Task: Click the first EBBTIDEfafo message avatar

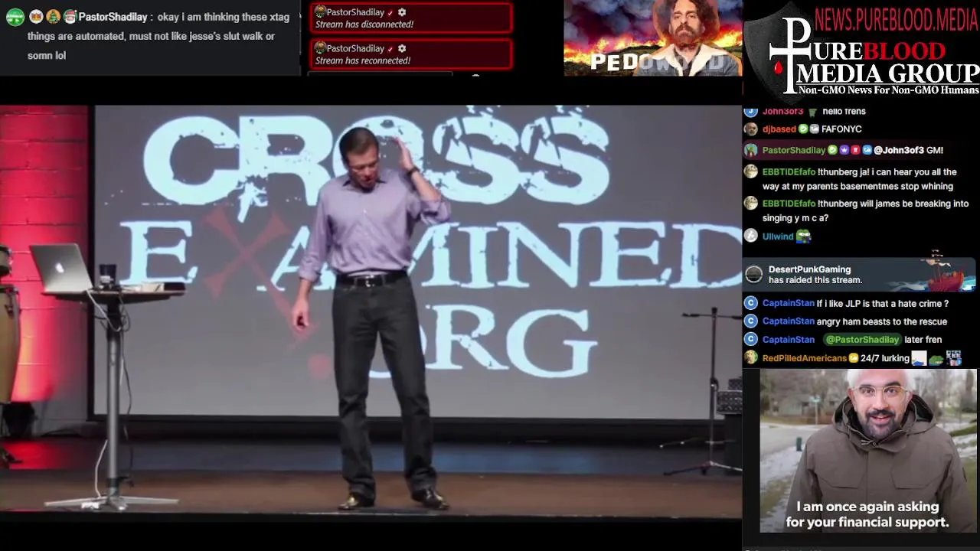Action: [751, 172]
